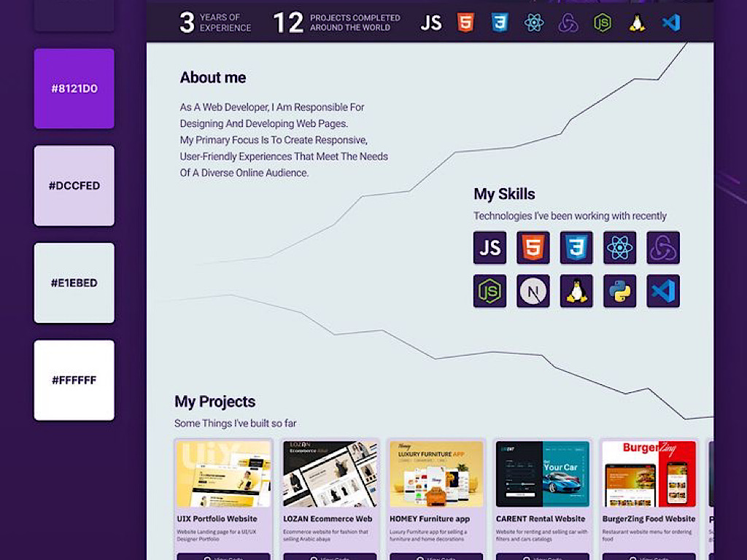Click the CSS3 icon in the top stats bar
This screenshot has width=747, height=560.
500,23
